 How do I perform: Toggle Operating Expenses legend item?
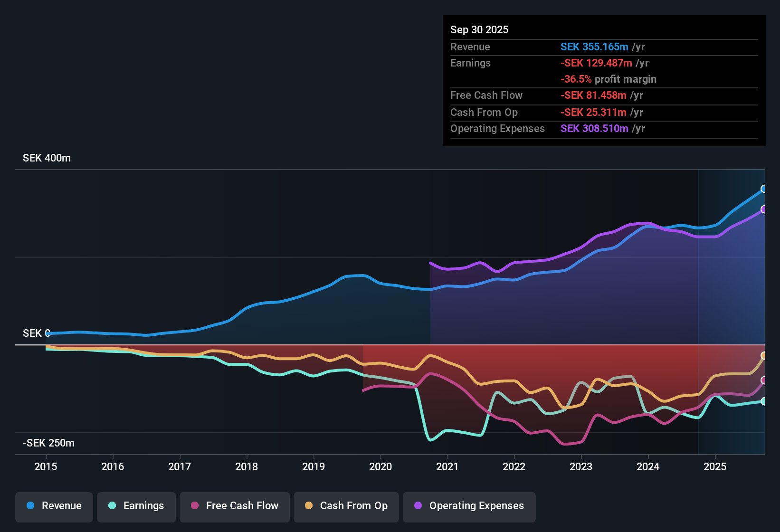pos(469,506)
